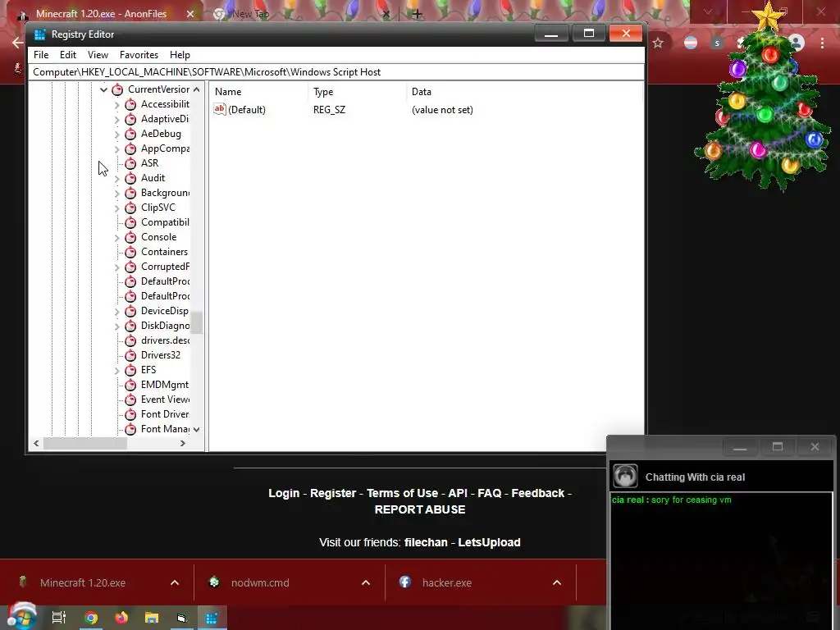Image resolution: width=840 pixels, height=630 pixels.
Task: Click the EMDMgmt key's ornament icon
Action: click(x=130, y=386)
